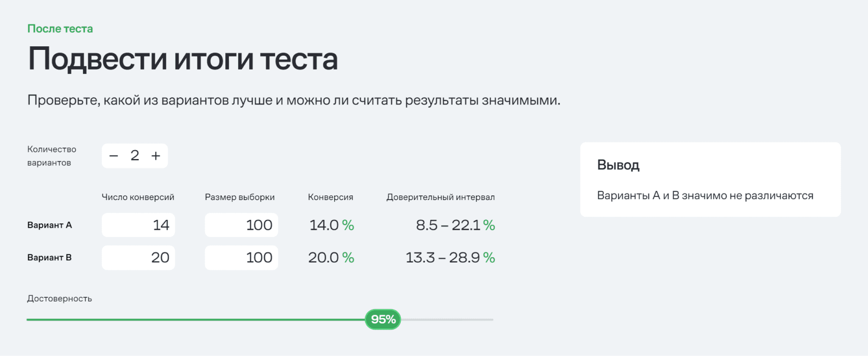Viewport: 868px width, 356px height.
Task: Click the 95% Достоверность slider handle
Action: pyautogui.click(x=383, y=320)
